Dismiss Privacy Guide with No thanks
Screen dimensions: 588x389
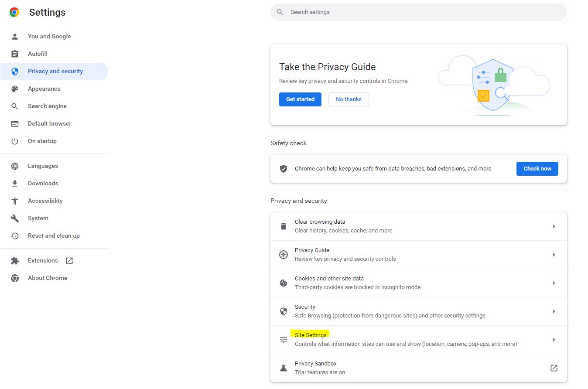click(x=349, y=99)
